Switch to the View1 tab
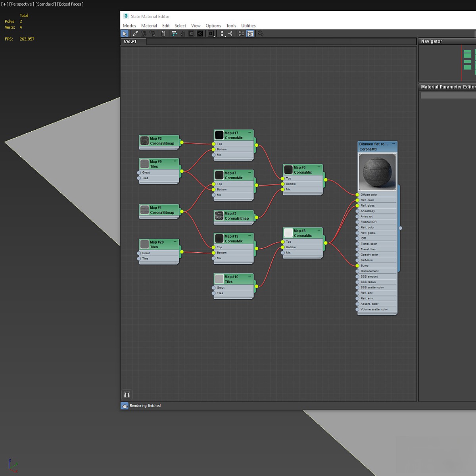 130,41
